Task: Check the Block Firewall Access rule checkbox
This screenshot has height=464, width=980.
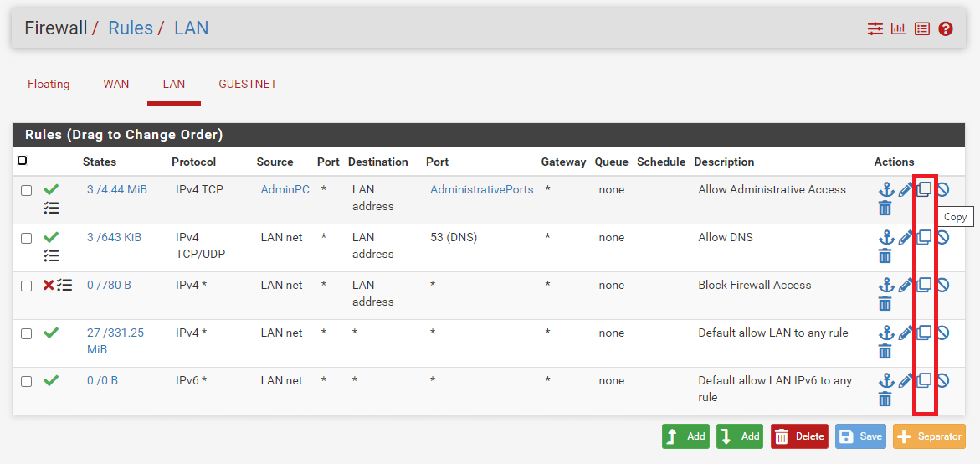Action: coord(27,286)
